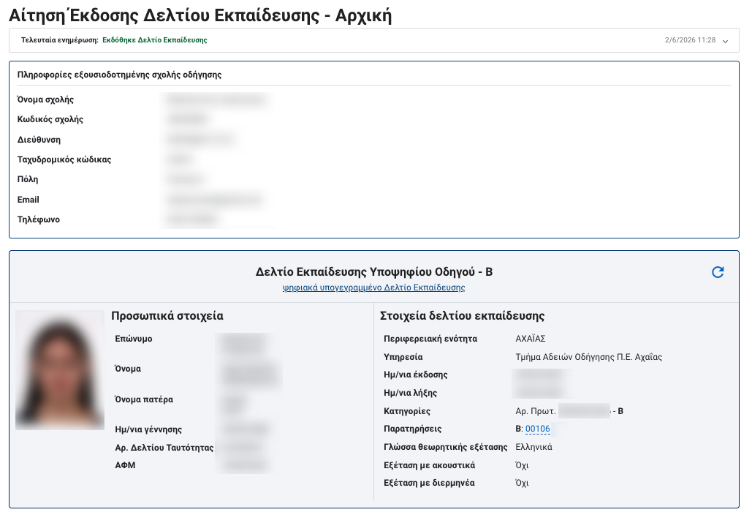The image size is (753, 515).
Task: Click the Email label
Action: [28, 199]
